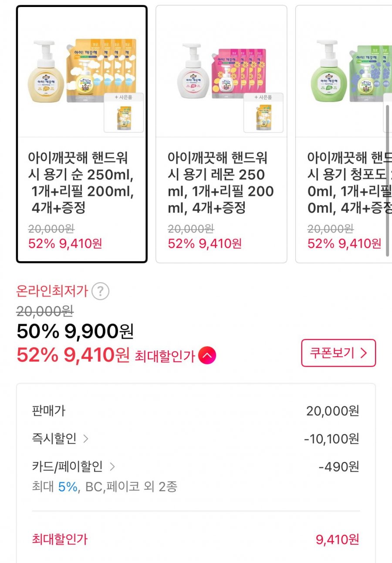The width and height of the screenshot is (392, 563).
Task: Expand the instant discount details chevron
Action: [x=86, y=438]
